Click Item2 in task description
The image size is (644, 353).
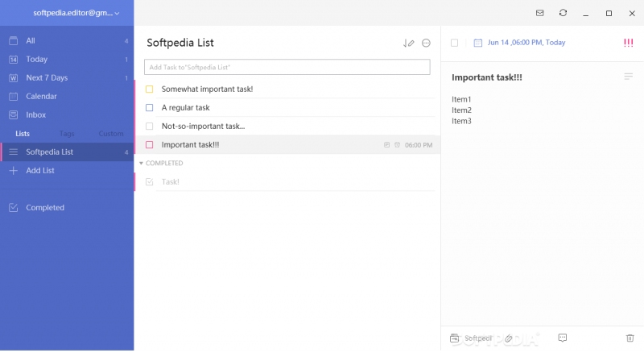461,110
